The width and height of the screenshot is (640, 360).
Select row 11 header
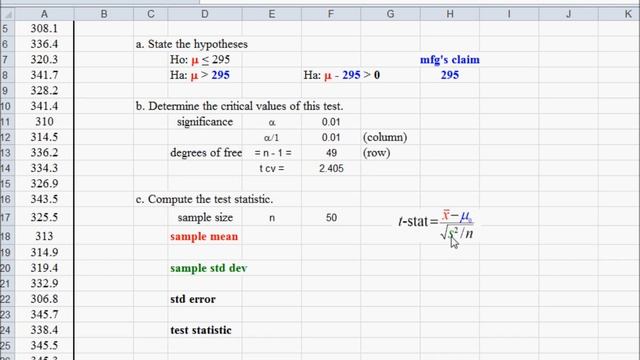pyautogui.click(x=6, y=122)
